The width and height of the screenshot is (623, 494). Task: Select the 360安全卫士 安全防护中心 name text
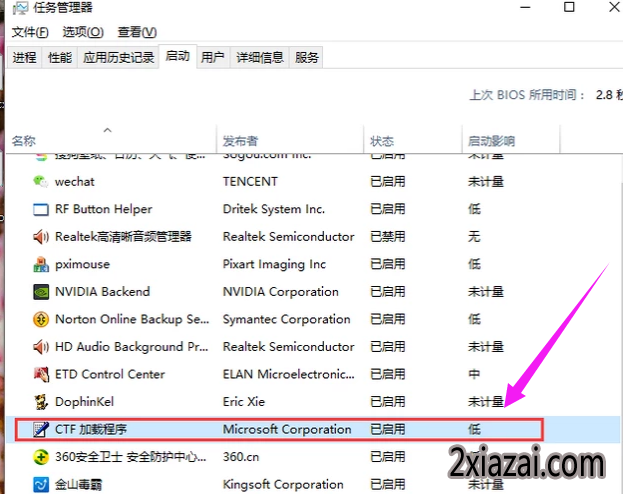click(131, 457)
